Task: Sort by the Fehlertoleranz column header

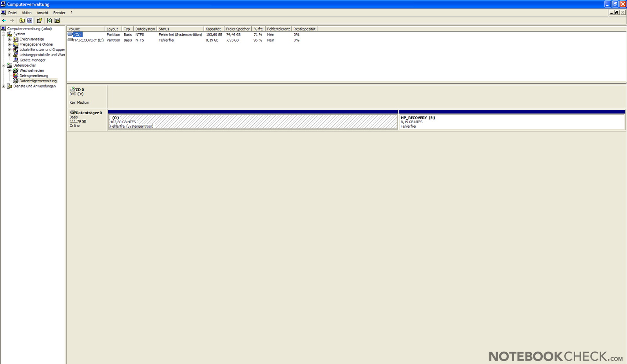Action: 279,29
